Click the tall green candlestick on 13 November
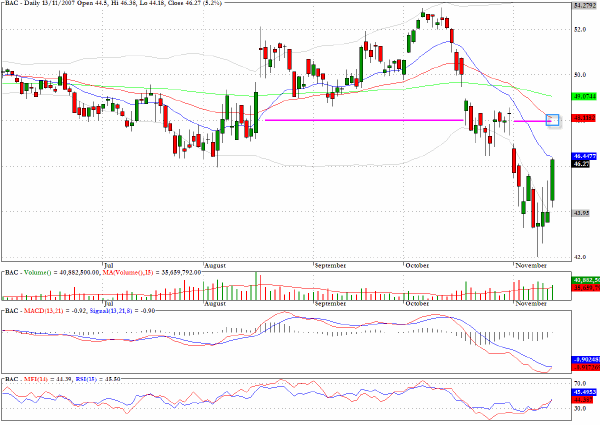The height and width of the screenshot is (425, 600). click(x=553, y=180)
